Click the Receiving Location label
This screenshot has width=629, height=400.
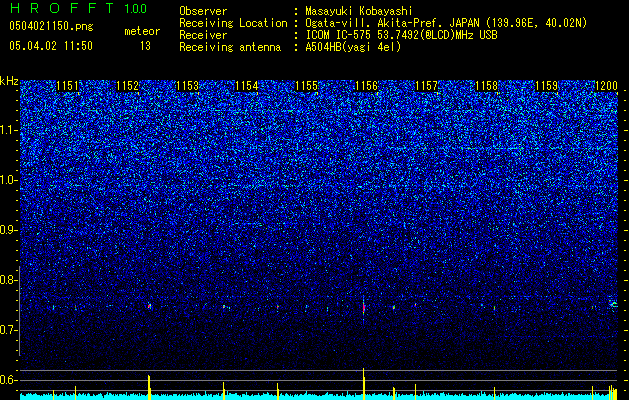[233, 23]
